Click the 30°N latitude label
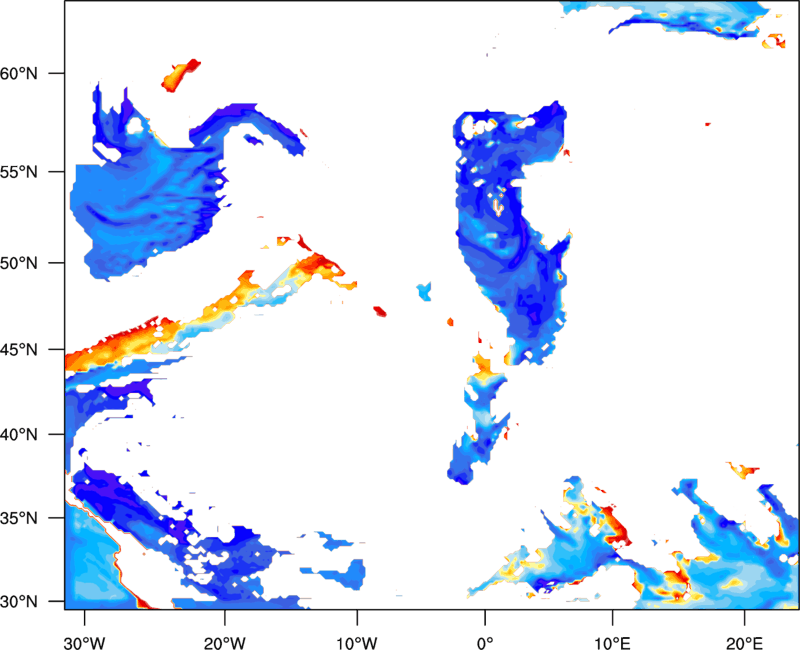Screen dimensions: 800x650 click(18, 602)
